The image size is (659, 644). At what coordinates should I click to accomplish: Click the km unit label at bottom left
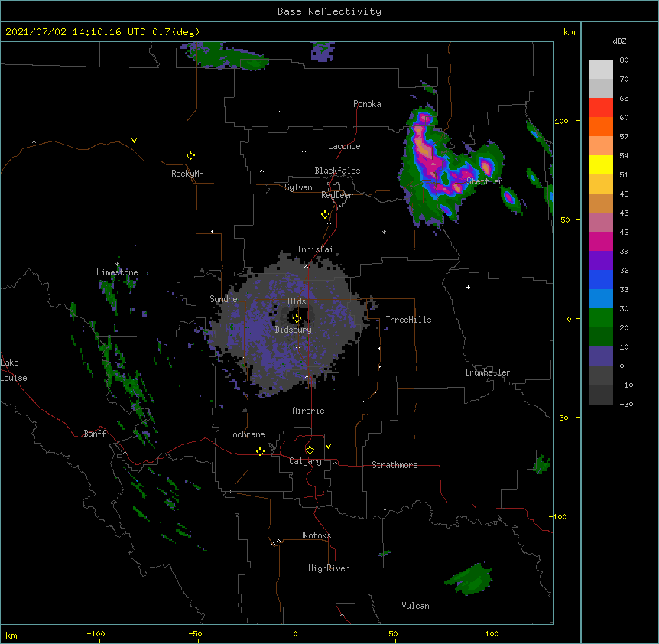coord(11,635)
